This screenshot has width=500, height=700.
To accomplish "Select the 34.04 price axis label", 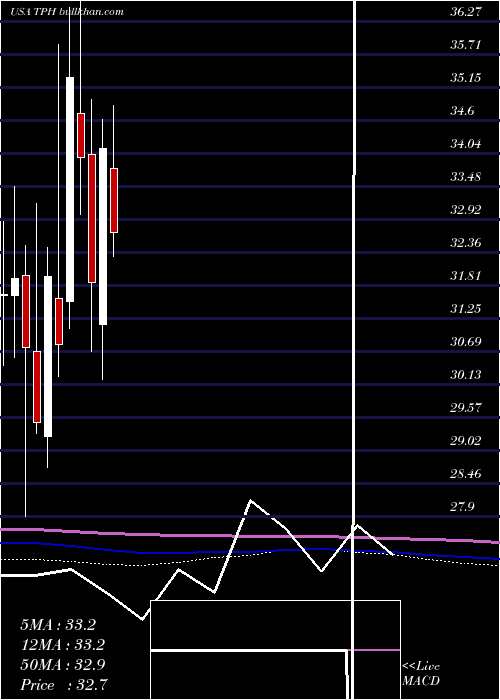I will (466, 144).
